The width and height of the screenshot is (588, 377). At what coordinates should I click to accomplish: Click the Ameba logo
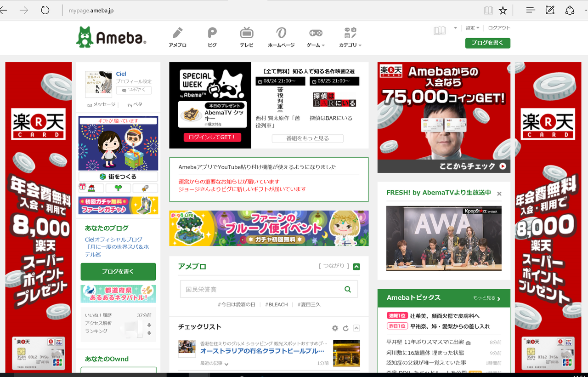111,37
